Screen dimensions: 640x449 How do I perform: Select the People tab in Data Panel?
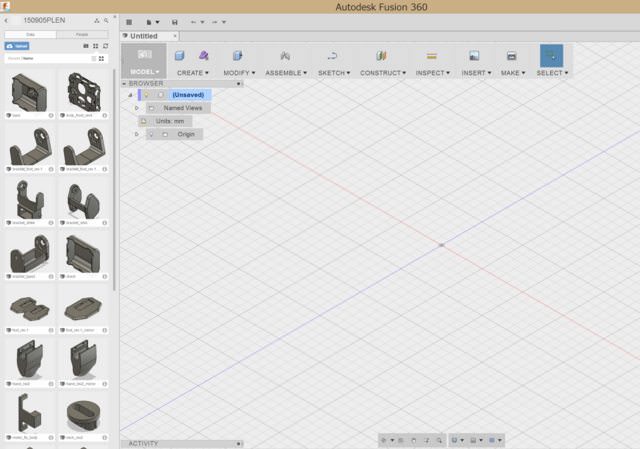coord(82,34)
